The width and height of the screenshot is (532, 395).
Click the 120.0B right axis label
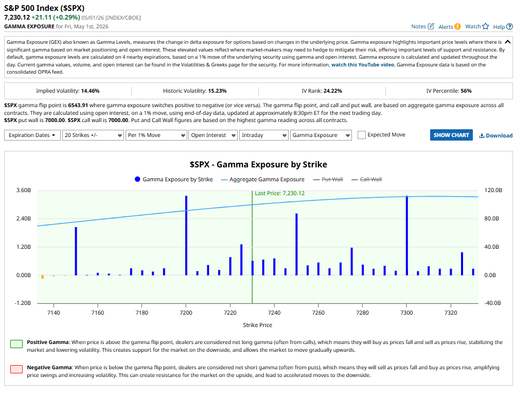point(493,190)
